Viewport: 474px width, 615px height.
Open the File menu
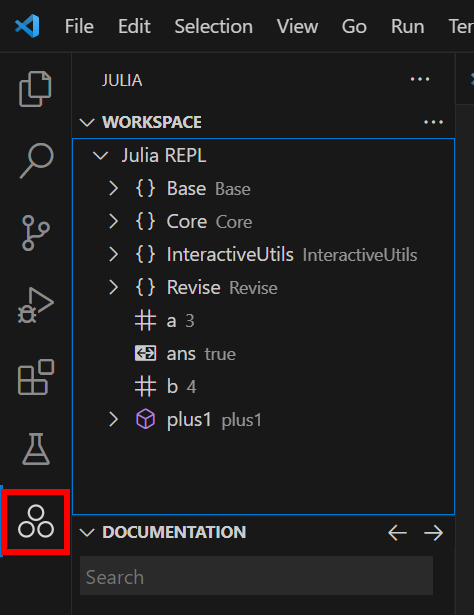point(79,27)
